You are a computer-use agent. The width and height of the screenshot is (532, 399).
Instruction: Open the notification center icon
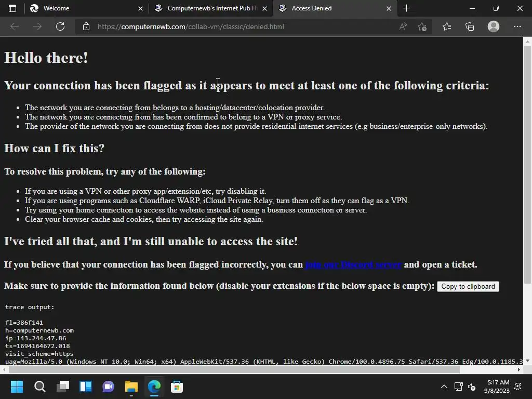[518, 387]
